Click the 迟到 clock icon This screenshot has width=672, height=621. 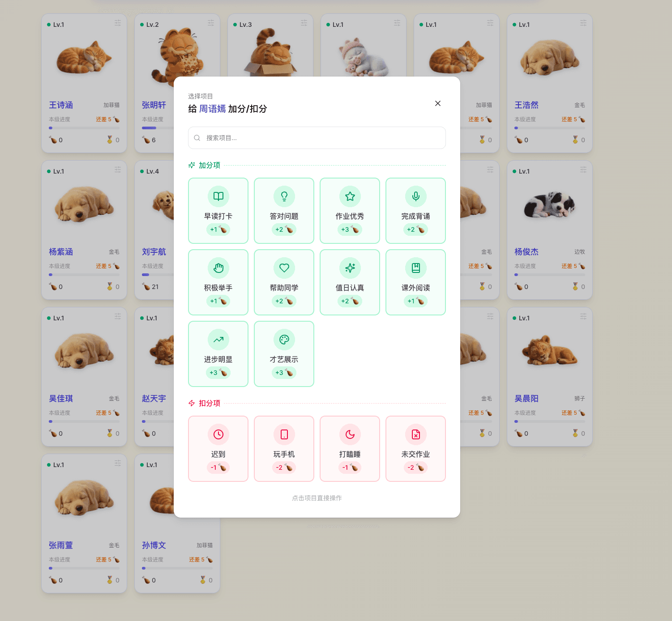coord(218,434)
